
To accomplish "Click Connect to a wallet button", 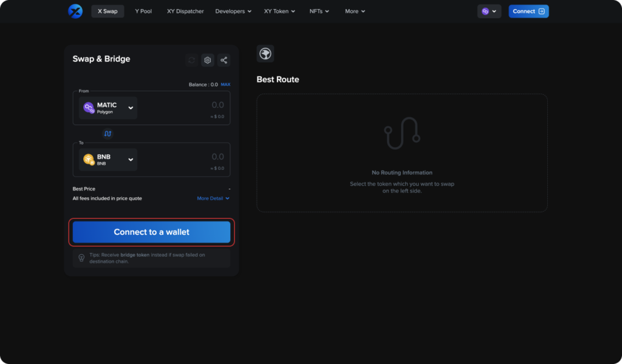I will [151, 232].
